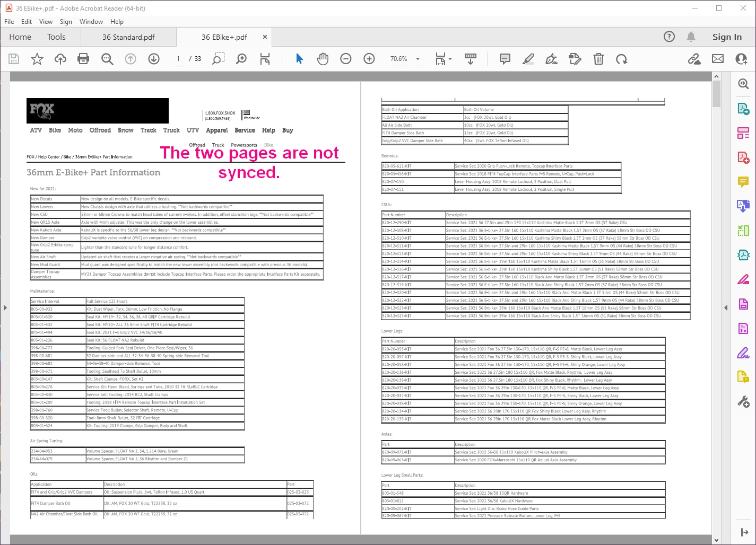Go to the next page arrow
The width and height of the screenshot is (756, 545).
pos(154,59)
